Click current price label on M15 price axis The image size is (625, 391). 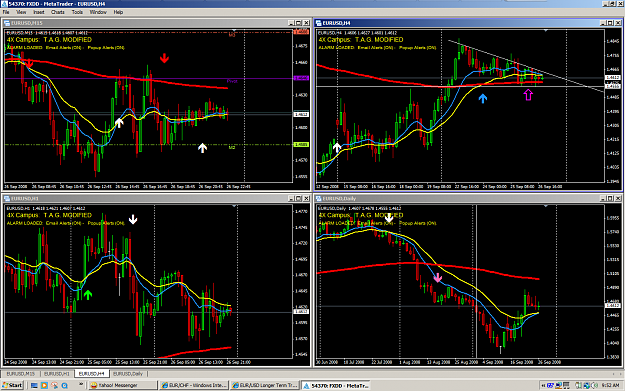pyautogui.click(x=301, y=114)
